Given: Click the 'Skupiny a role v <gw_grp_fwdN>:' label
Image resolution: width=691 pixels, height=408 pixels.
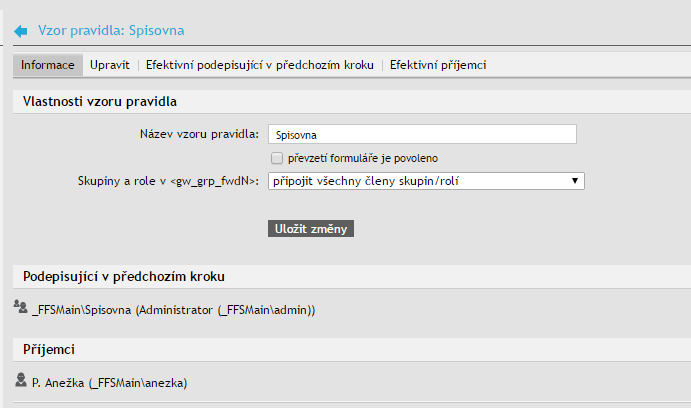Looking at the screenshot, I should pos(169,181).
